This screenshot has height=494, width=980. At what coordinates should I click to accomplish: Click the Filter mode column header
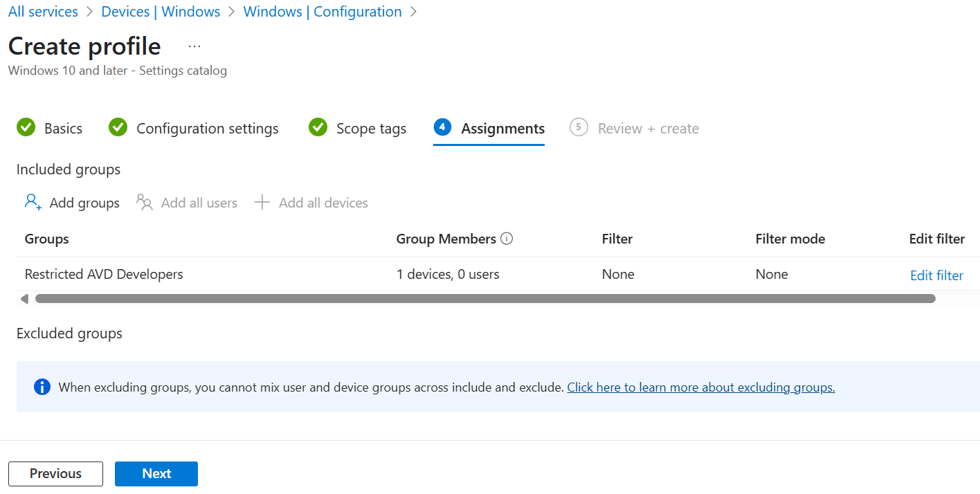(790, 239)
